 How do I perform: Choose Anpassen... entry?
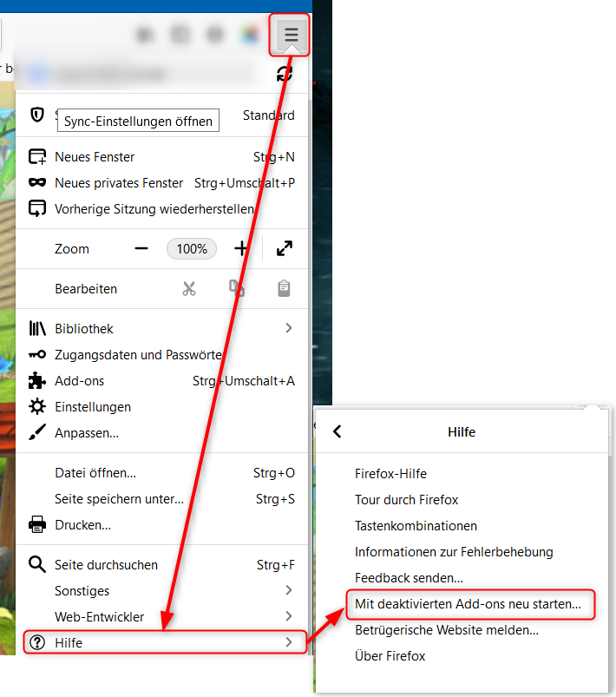click(161, 433)
